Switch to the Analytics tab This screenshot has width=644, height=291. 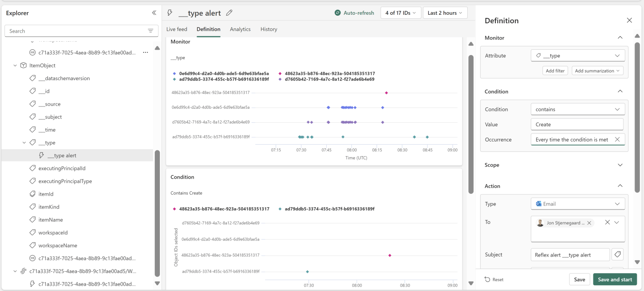(x=240, y=29)
